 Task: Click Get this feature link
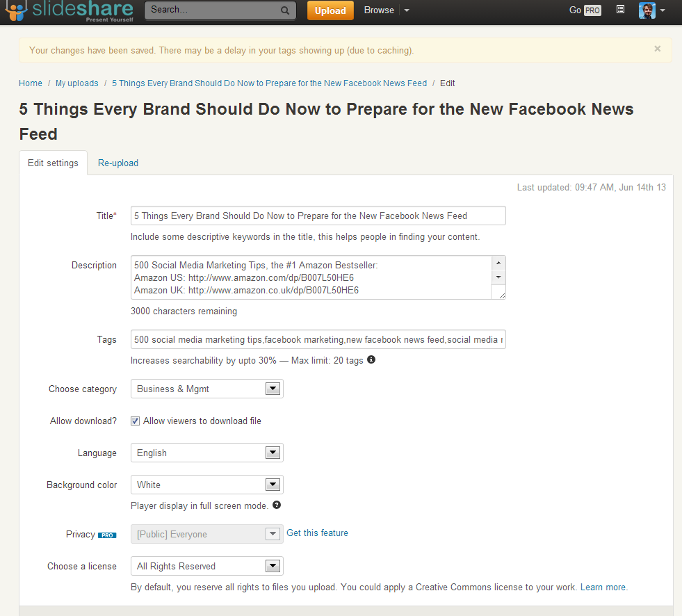pyautogui.click(x=317, y=533)
